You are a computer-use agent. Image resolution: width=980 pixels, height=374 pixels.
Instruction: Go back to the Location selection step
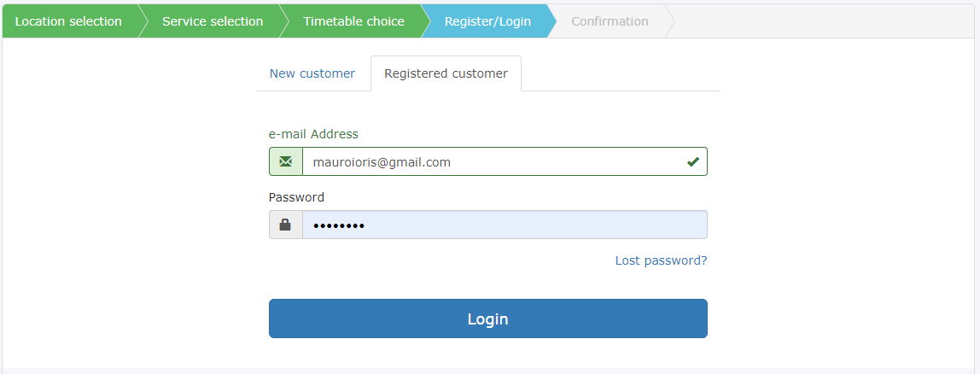[68, 21]
